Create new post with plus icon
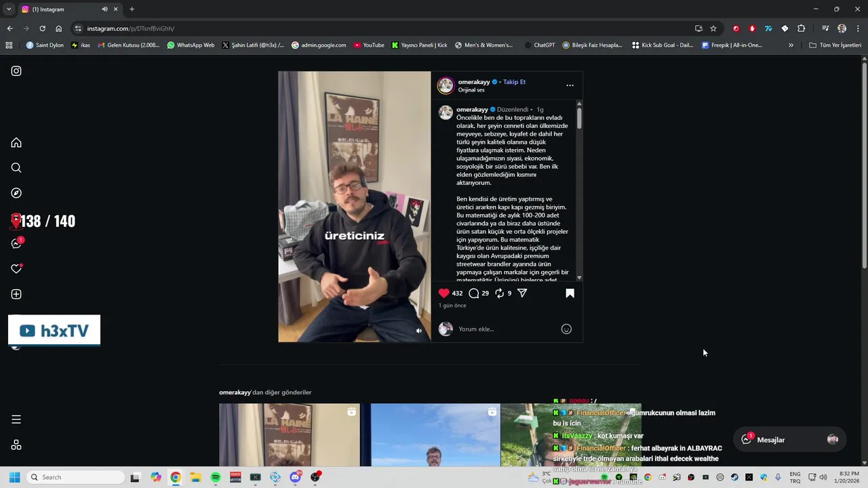This screenshot has width=868, height=488. (x=16, y=294)
